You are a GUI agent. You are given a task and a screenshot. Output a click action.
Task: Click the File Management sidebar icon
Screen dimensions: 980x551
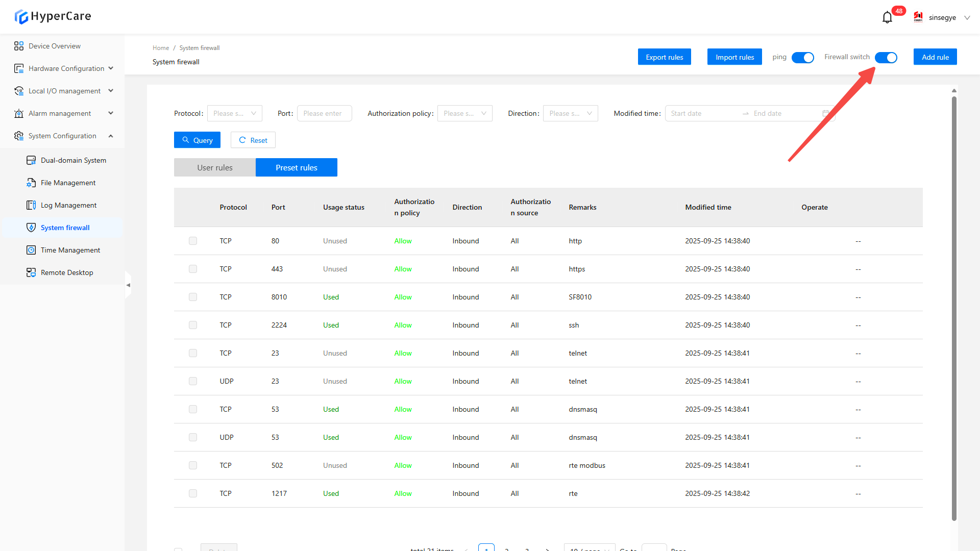click(x=31, y=183)
